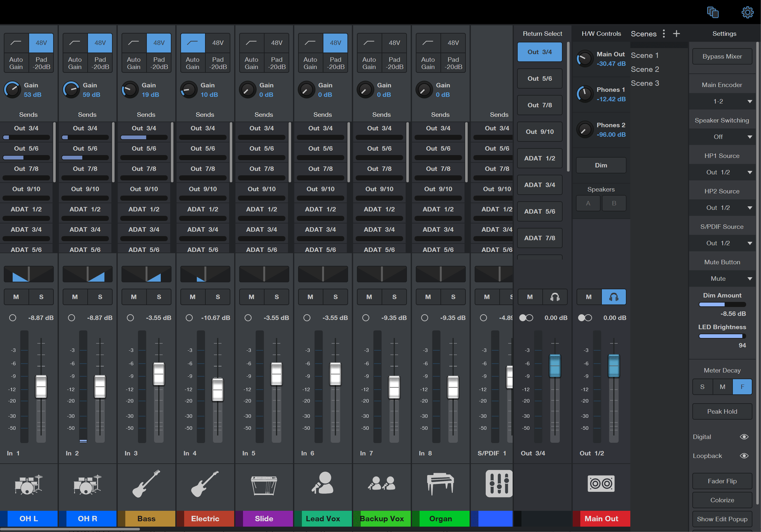Click the singer icon on Lead Vox
This screenshot has height=532, width=761.
tap(322, 483)
